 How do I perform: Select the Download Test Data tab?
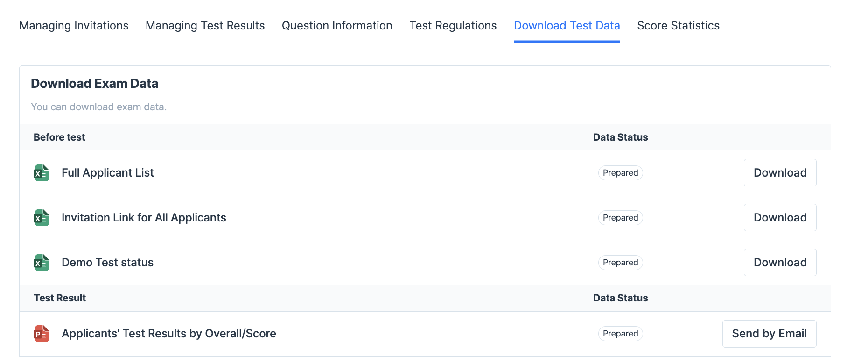coord(567,26)
